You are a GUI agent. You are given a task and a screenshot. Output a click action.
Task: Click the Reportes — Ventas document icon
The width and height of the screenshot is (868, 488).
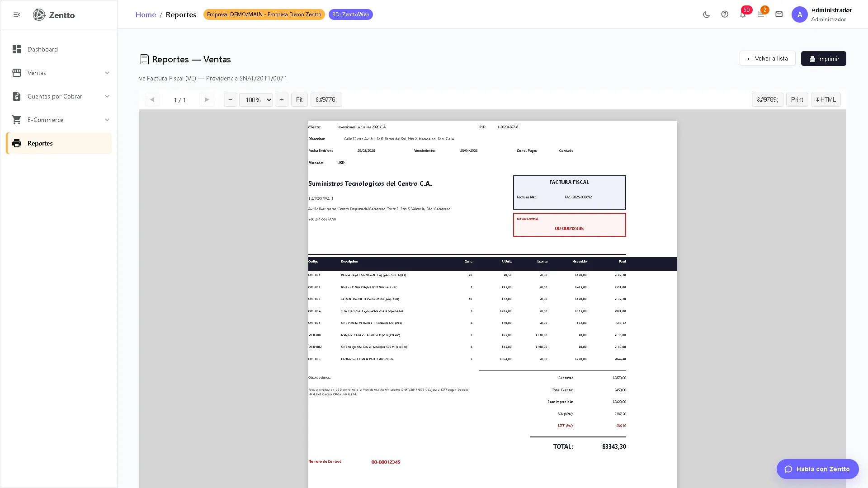pos(145,59)
